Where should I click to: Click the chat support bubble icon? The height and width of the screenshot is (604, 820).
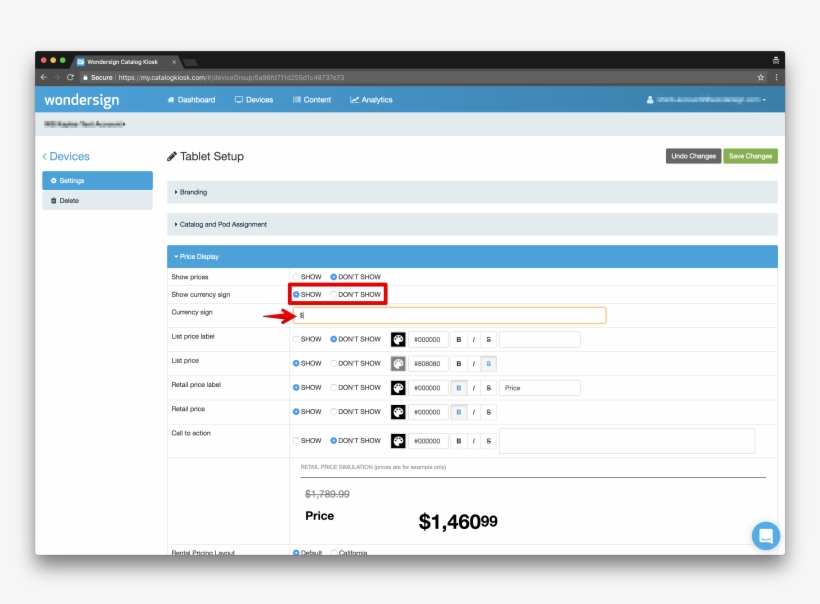tap(765, 536)
